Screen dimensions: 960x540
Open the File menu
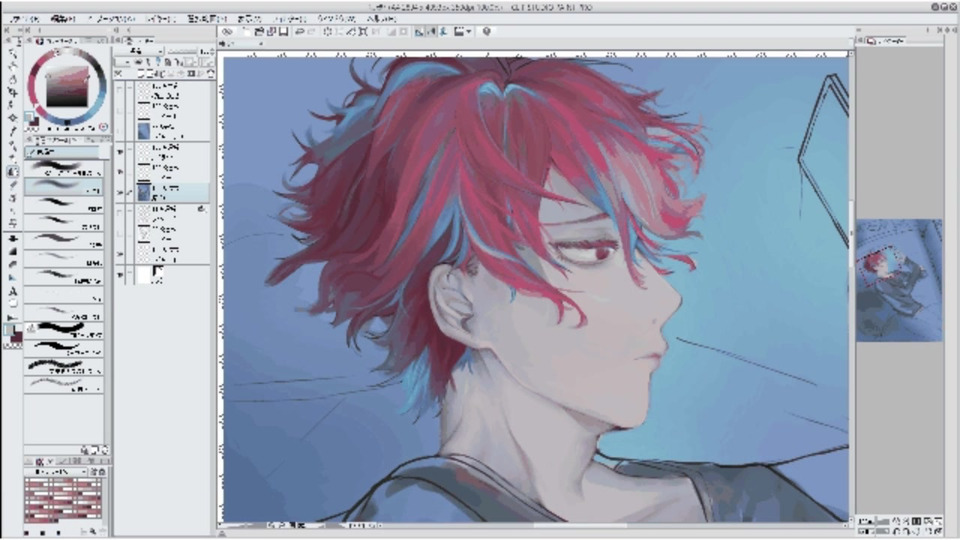click(24, 19)
